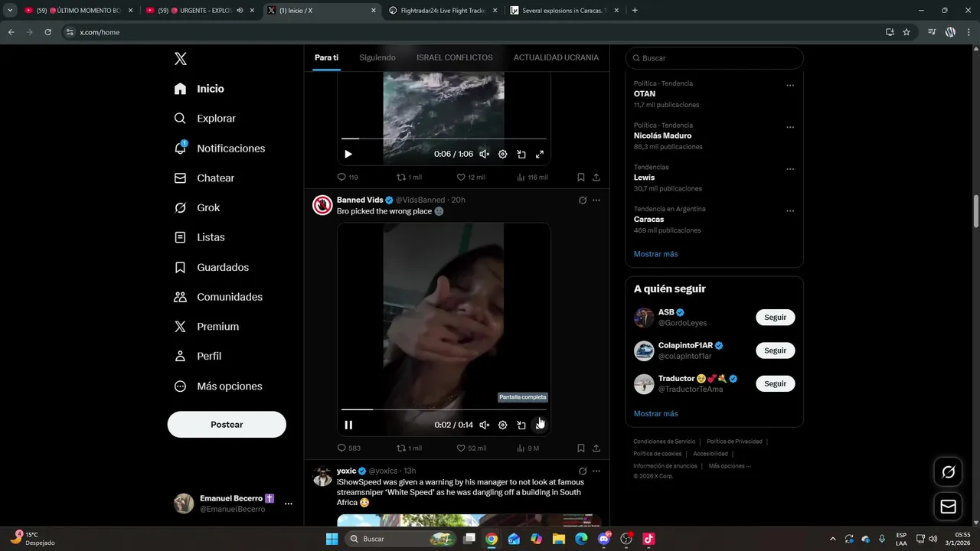Open Listas in sidebar

pyautogui.click(x=199, y=237)
